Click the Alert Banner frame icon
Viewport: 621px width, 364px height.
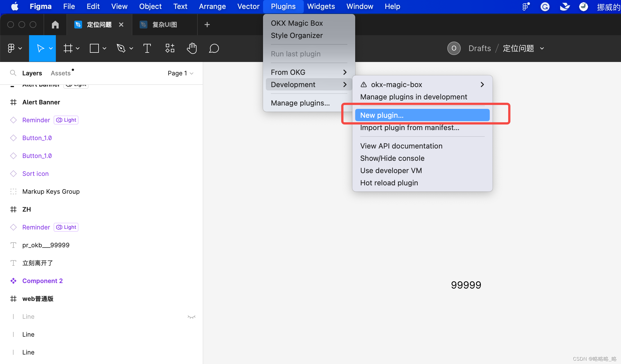(x=13, y=102)
